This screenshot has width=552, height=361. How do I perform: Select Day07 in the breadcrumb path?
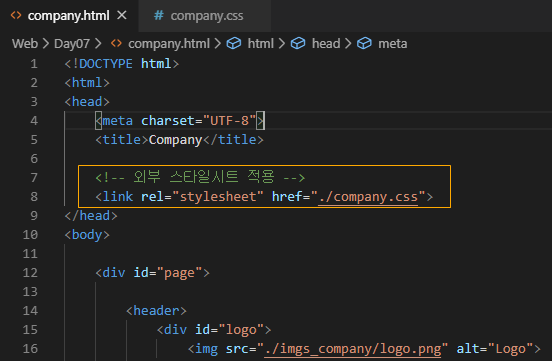[72, 44]
